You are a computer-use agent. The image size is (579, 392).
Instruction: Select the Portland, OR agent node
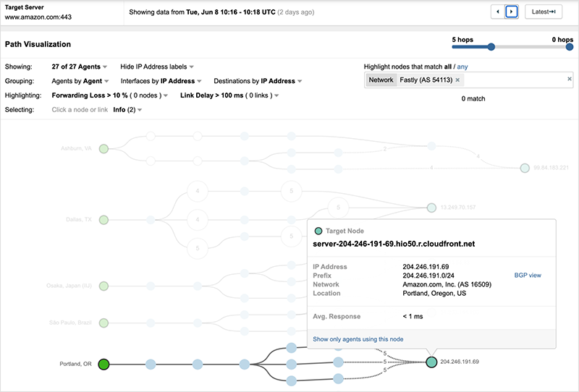[103, 364]
